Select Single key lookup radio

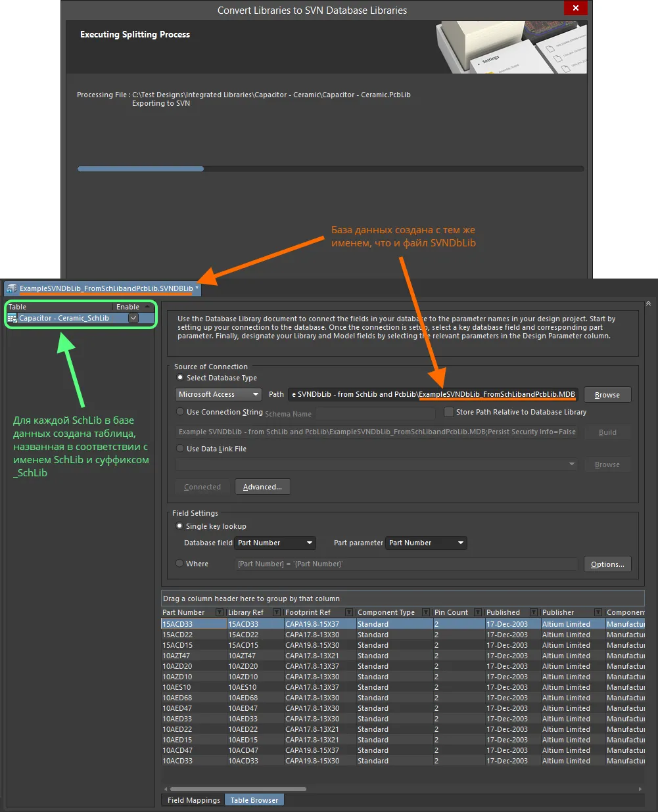[179, 526]
